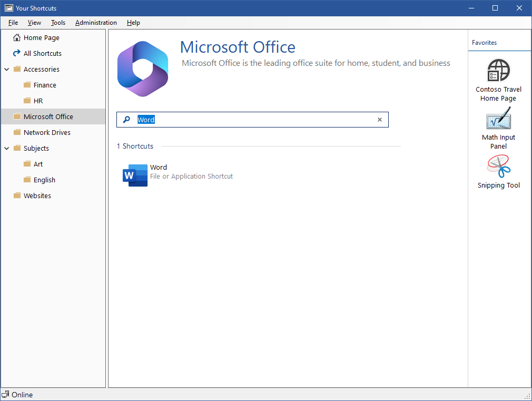Click the Microsoft Office logo image
532x401 pixels.
(143, 69)
